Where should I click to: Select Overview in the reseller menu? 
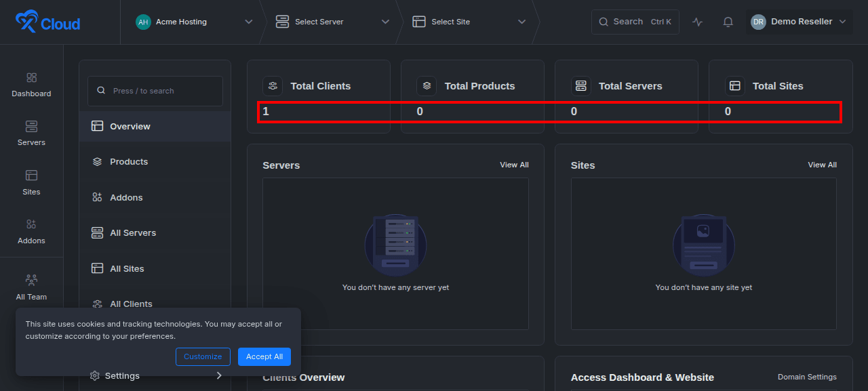(x=155, y=126)
